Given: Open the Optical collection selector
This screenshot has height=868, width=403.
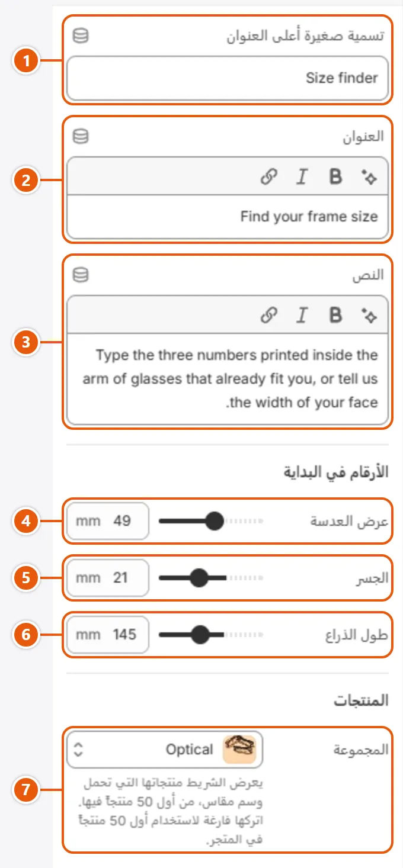Looking at the screenshot, I should point(165,750).
